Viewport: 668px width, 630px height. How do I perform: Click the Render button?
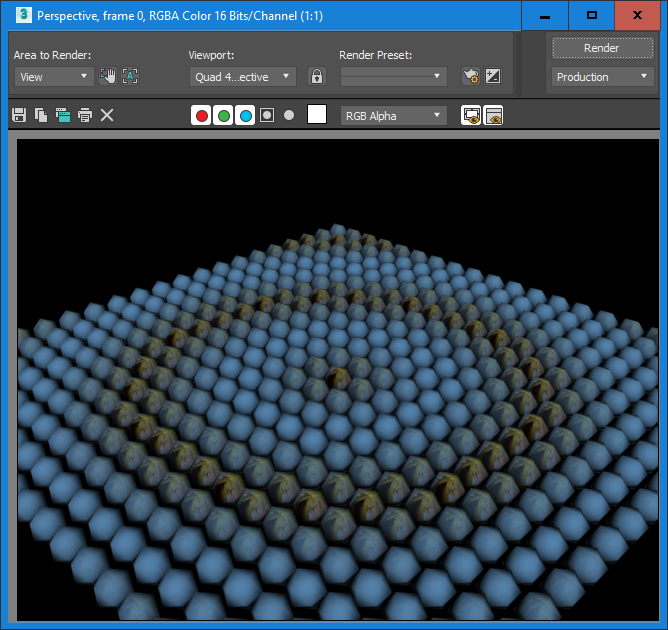click(602, 48)
